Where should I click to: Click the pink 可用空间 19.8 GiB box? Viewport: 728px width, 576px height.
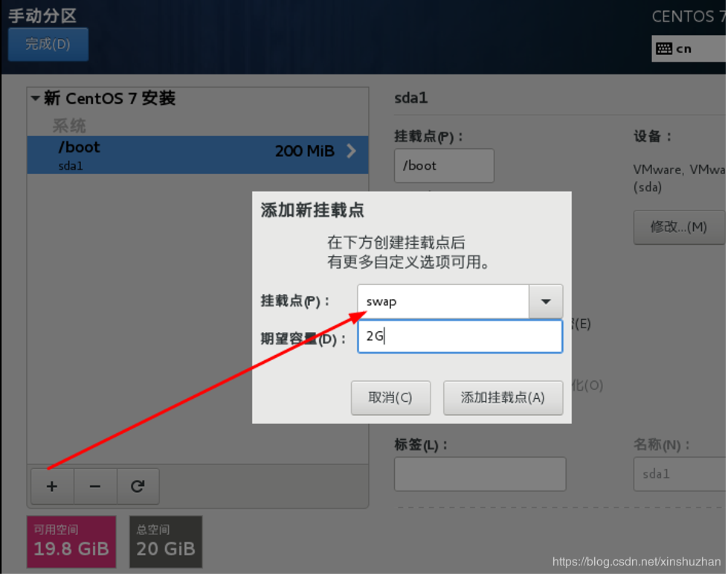(71, 542)
